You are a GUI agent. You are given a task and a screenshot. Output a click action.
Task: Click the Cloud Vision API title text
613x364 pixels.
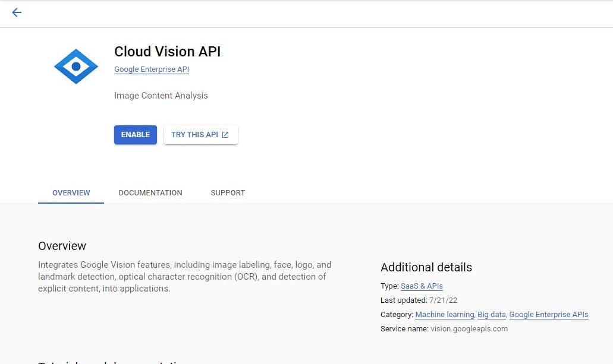point(167,52)
